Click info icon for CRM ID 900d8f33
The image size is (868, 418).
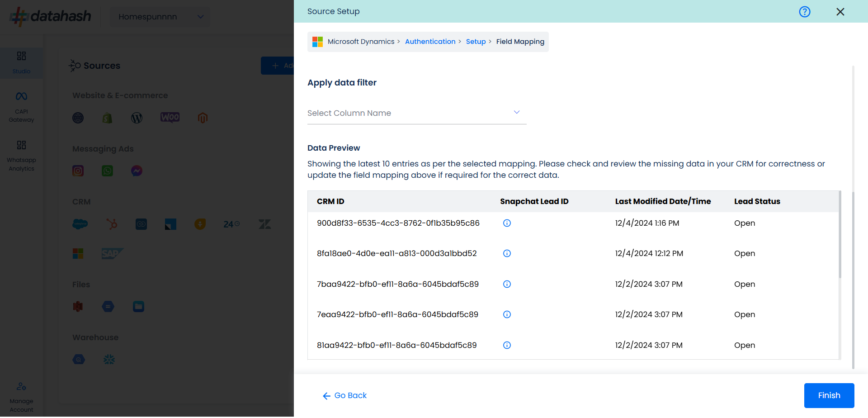click(507, 223)
